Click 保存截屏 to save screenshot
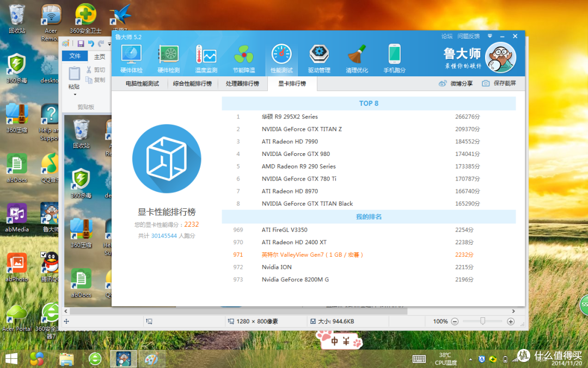The image size is (588, 368). click(x=499, y=83)
